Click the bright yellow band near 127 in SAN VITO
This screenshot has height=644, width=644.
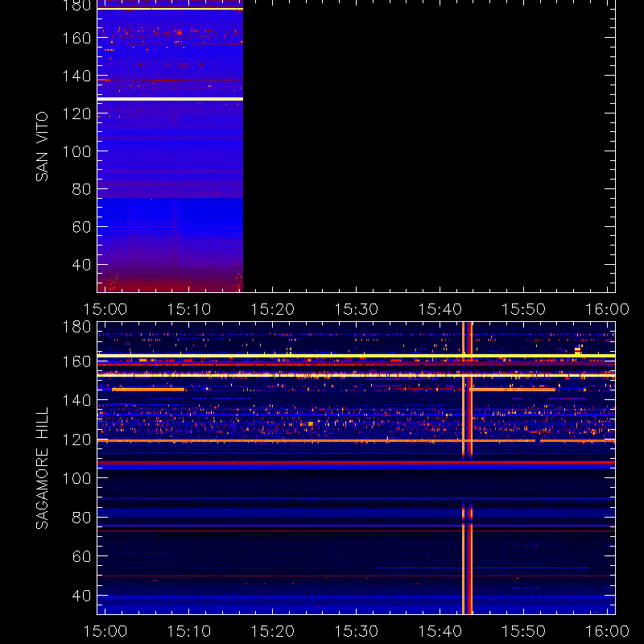pos(170,99)
